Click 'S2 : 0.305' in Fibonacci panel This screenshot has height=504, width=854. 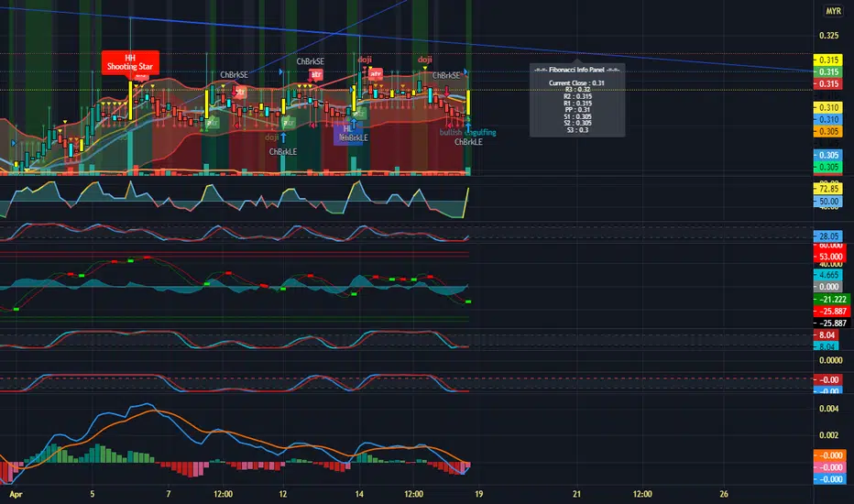coord(576,123)
